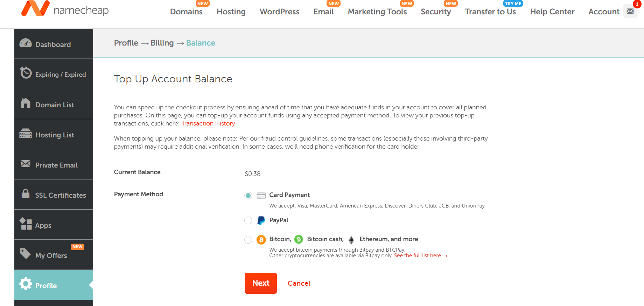The width and height of the screenshot is (644, 306).
Task: Click Billing in the breadcrumb
Action: point(162,43)
